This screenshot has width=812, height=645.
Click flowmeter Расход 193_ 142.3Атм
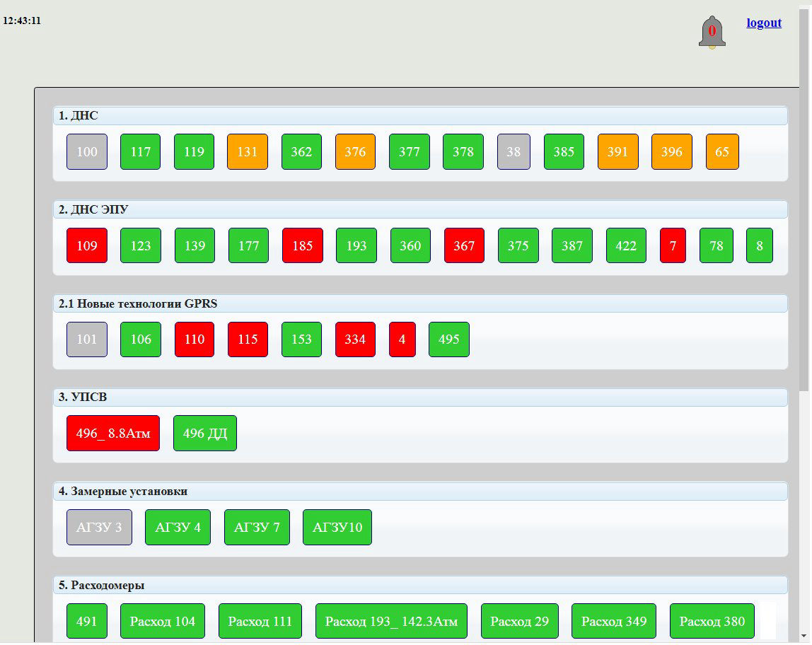click(391, 620)
